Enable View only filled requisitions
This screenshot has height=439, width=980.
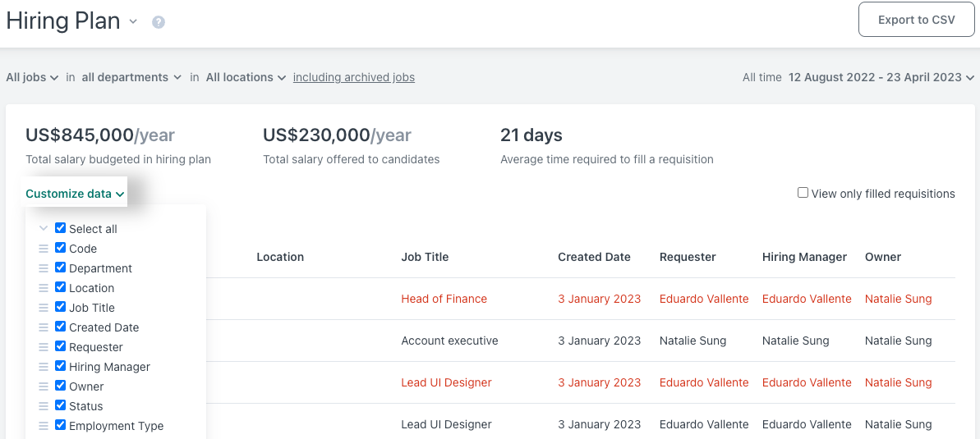pyautogui.click(x=803, y=193)
